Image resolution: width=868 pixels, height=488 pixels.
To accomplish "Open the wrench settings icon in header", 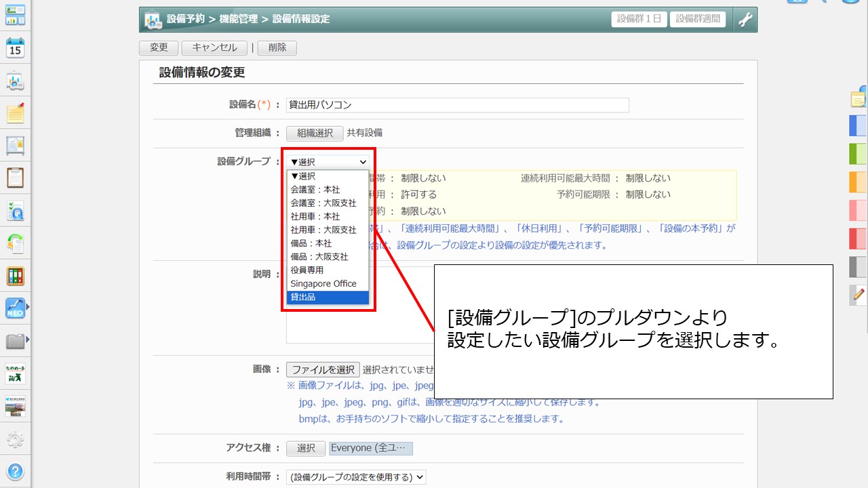I will pyautogui.click(x=745, y=20).
